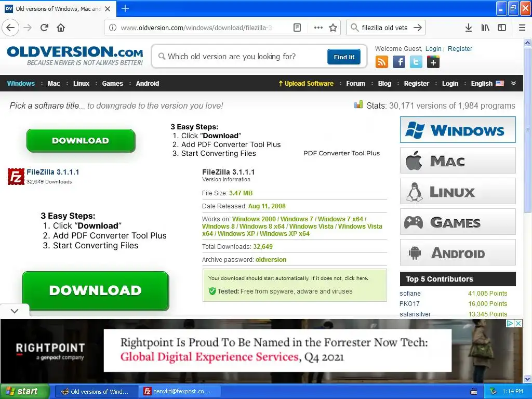Image resolution: width=532 pixels, height=399 pixels.
Task: Click the scrollbar down arrow
Action: click(527, 379)
